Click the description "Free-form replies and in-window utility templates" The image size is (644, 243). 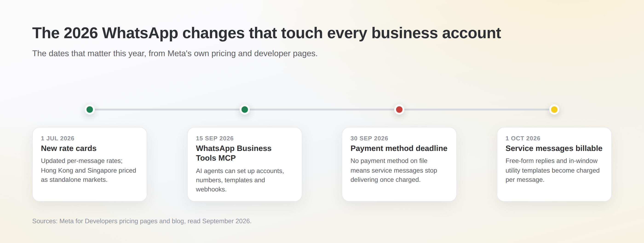pyautogui.click(x=552, y=170)
